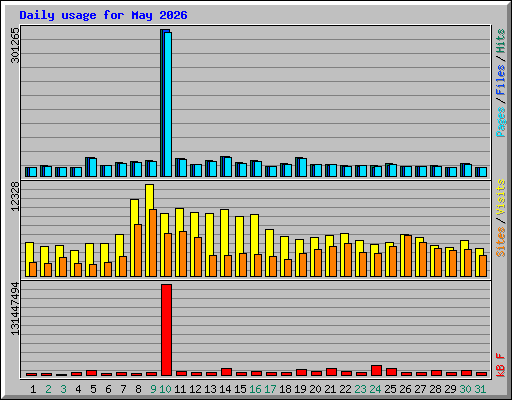This screenshot has height=400, width=512.
Task: Select day label 5
Action: tap(93, 389)
